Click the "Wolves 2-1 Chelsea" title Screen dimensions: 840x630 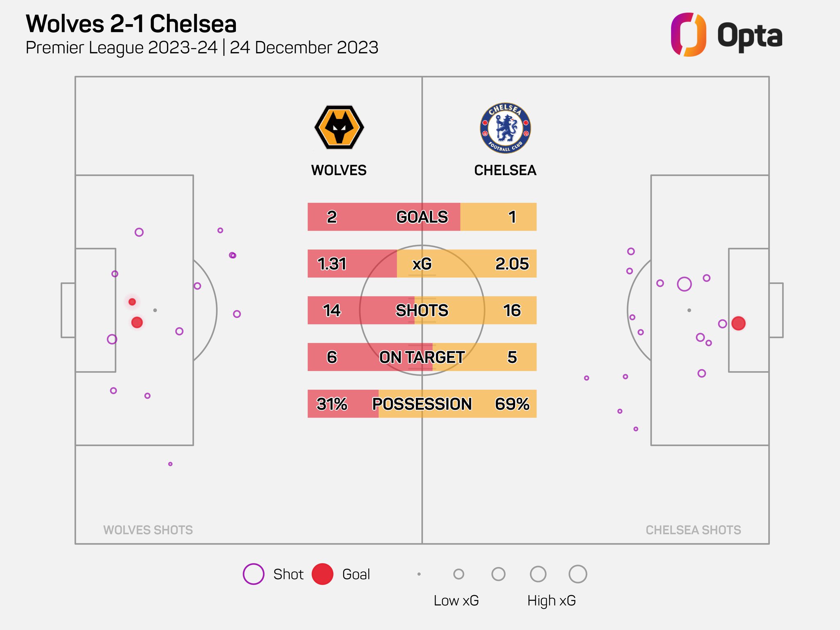click(131, 24)
